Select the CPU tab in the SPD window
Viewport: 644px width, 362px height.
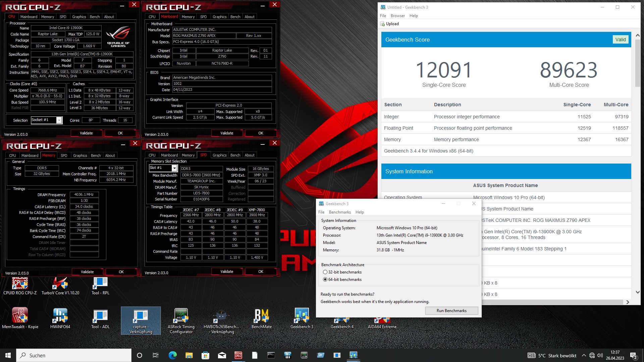pyautogui.click(x=152, y=155)
